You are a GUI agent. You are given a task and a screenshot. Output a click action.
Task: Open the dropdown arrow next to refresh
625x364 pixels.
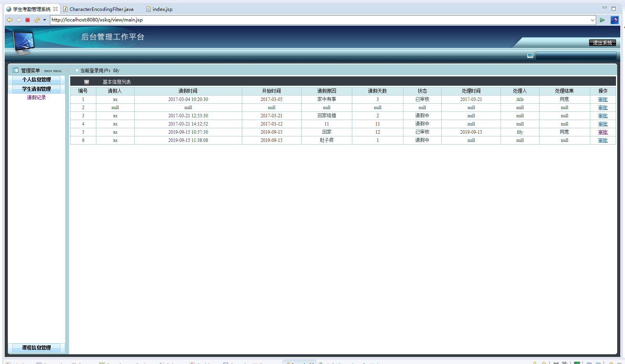tap(44, 20)
